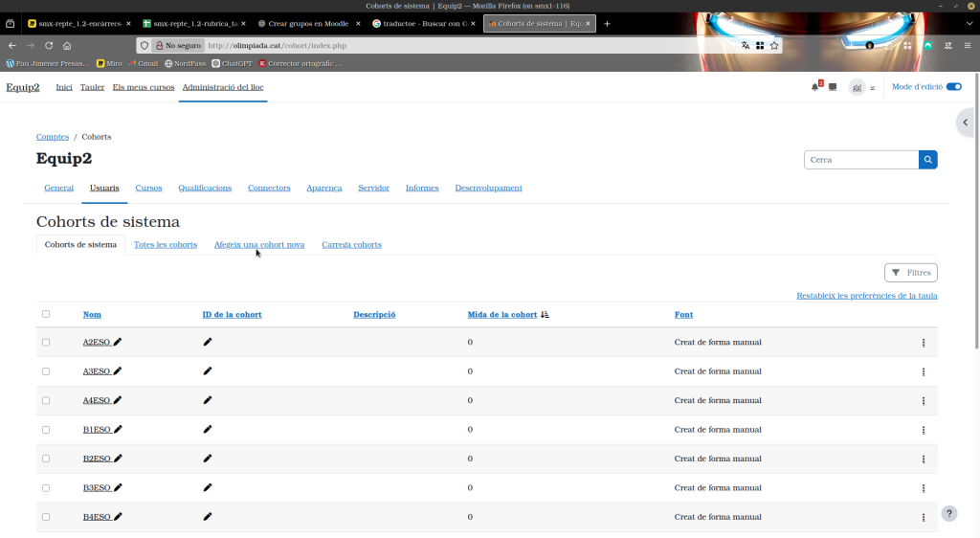Open the actions menu for the A4ESO row
Screen dimensions: 980x538
click(923, 401)
